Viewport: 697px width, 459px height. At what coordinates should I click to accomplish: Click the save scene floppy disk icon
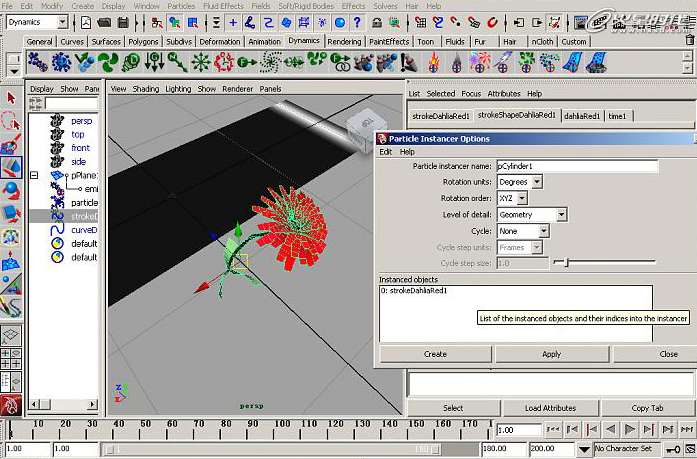125,22
